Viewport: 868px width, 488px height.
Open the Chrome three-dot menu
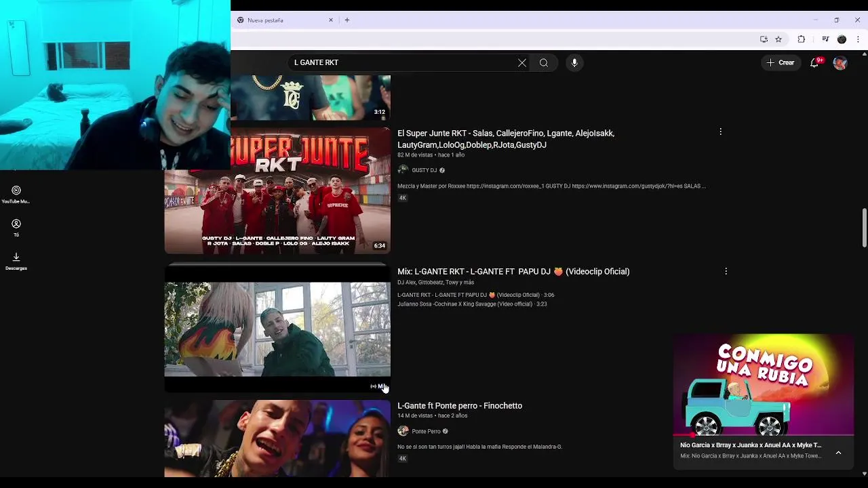tap(857, 39)
